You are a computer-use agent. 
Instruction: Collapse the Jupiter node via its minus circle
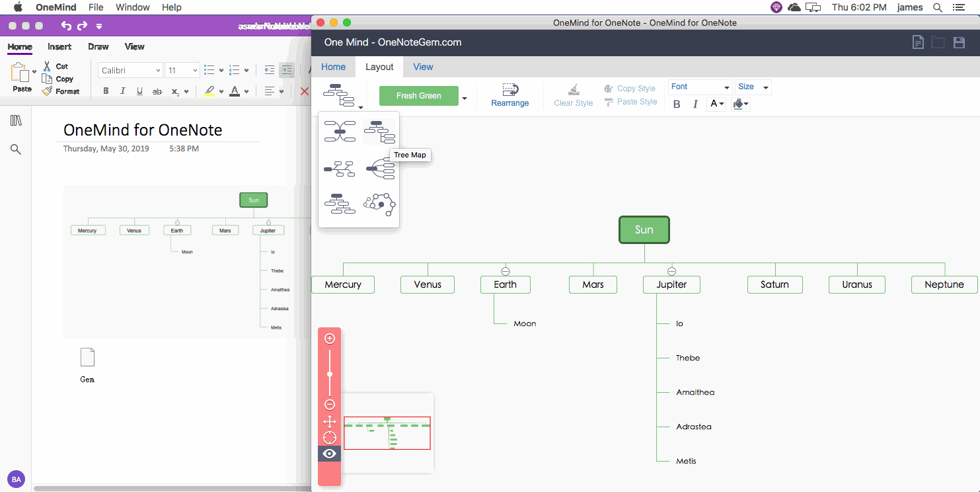coord(671,271)
